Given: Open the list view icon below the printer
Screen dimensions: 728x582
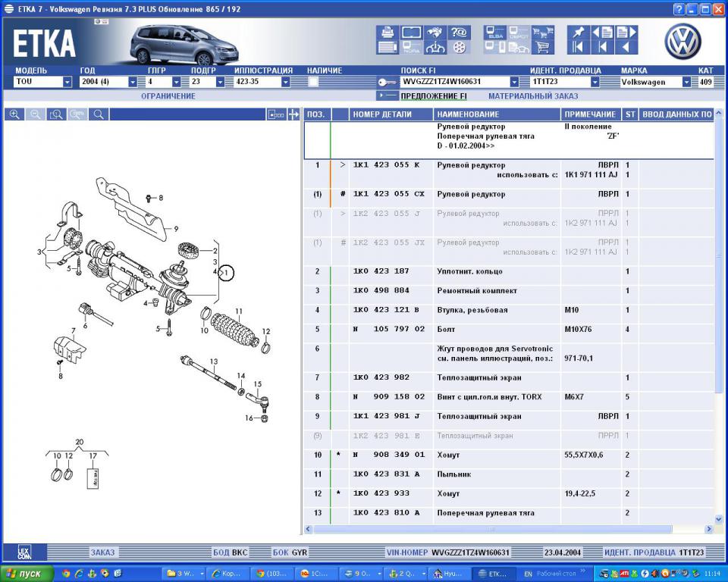Looking at the screenshot, I should click(388, 47).
